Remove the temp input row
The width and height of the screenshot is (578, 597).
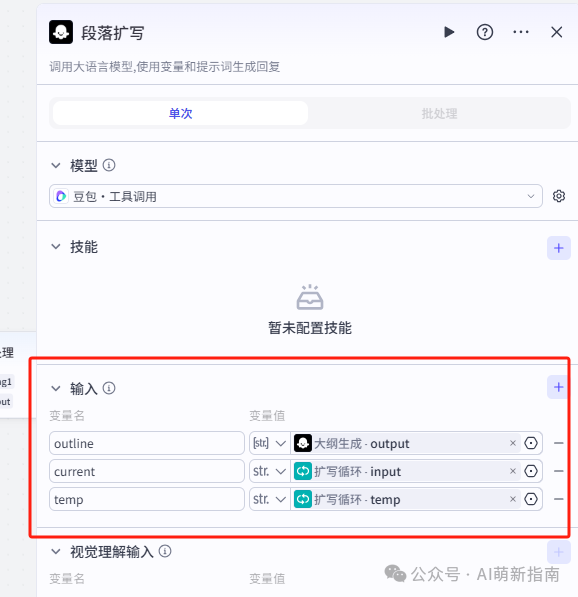click(559, 499)
